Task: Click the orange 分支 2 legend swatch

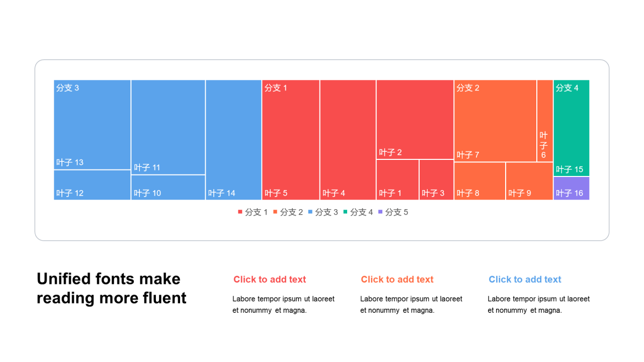Action: point(275,212)
